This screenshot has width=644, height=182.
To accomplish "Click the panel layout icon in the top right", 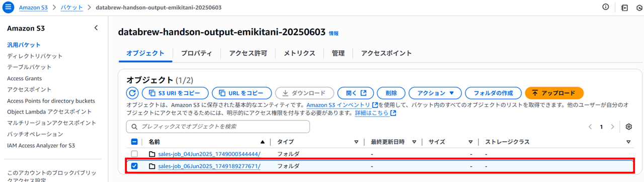I will coord(624,8).
